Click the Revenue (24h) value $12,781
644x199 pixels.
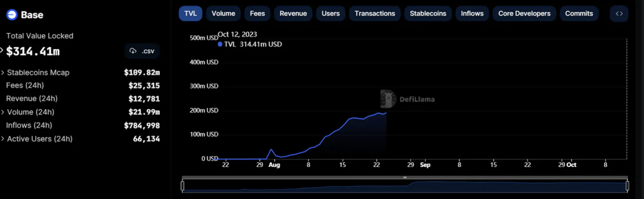pos(144,99)
